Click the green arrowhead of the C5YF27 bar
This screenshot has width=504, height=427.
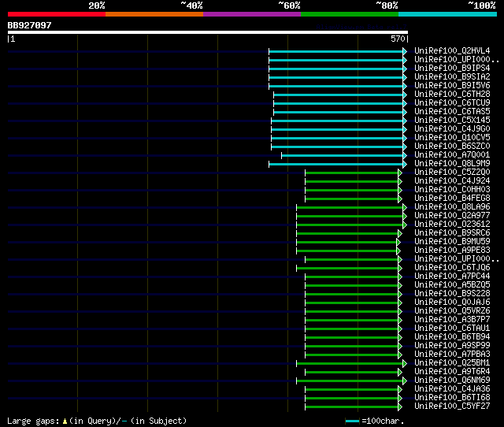pos(400,407)
